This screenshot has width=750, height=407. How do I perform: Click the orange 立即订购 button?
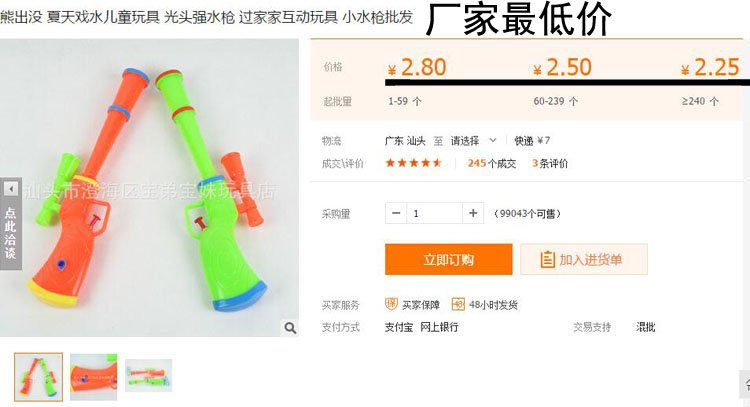pos(449,259)
